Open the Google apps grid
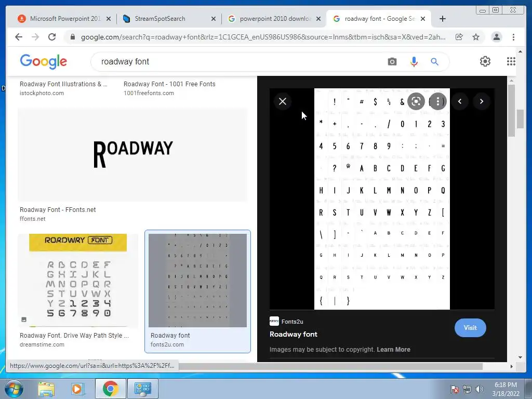Image resolution: width=532 pixels, height=399 pixels. 511,61
